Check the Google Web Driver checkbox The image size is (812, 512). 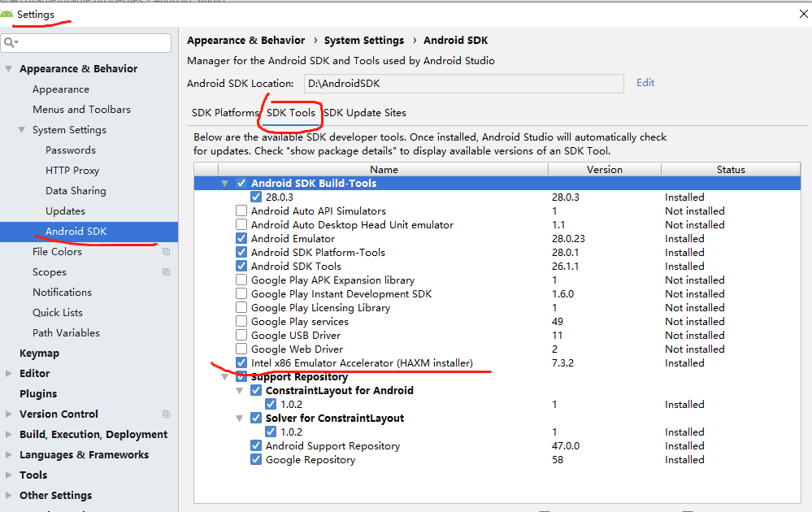click(241, 349)
